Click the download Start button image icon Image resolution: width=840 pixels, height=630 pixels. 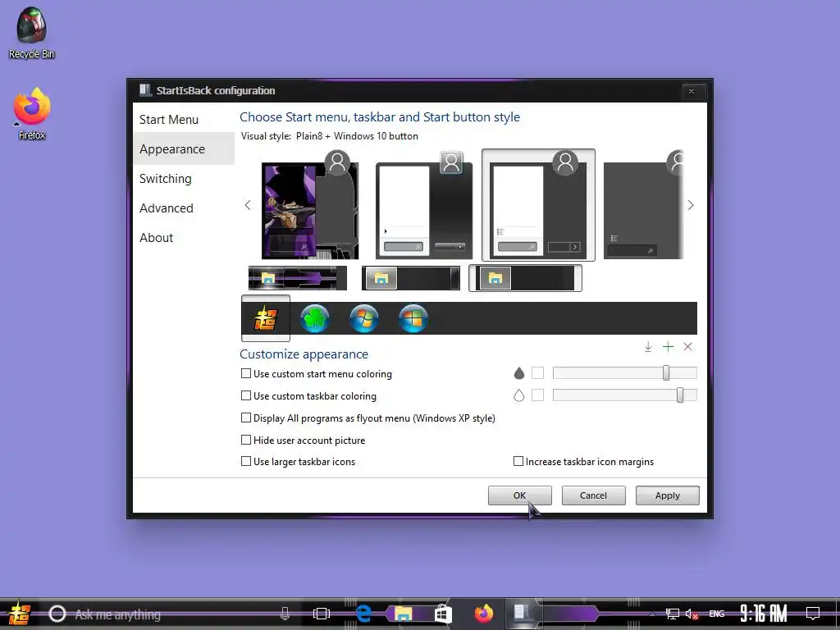pos(648,347)
